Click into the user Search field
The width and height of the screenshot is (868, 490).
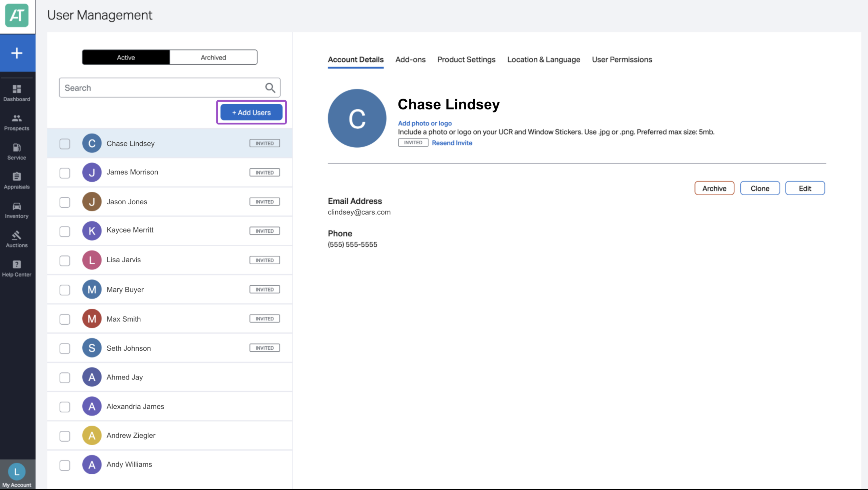(170, 88)
